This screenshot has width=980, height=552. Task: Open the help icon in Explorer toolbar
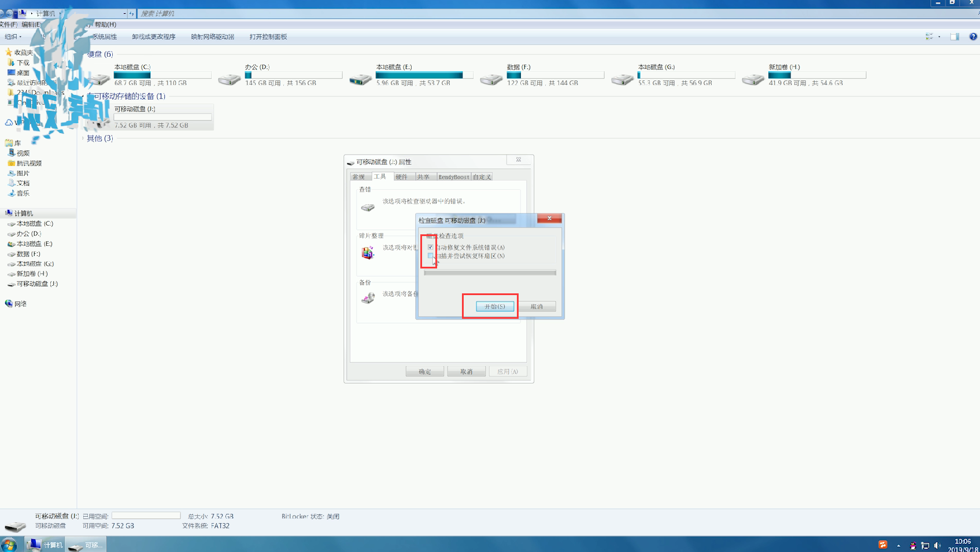click(x=973, y=36)
